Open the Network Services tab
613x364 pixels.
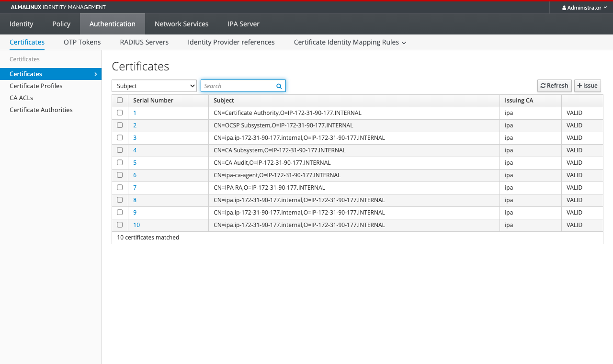click(x=182, y=24)
